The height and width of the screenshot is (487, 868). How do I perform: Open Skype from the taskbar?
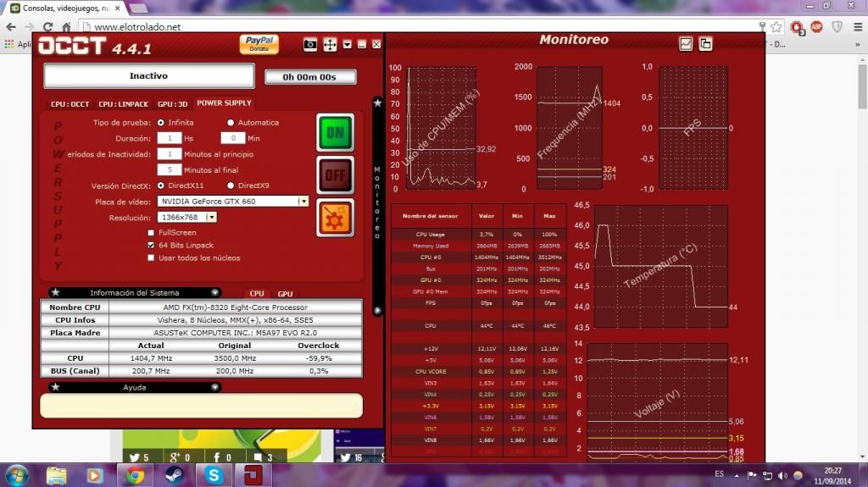(x=214, y=475)
